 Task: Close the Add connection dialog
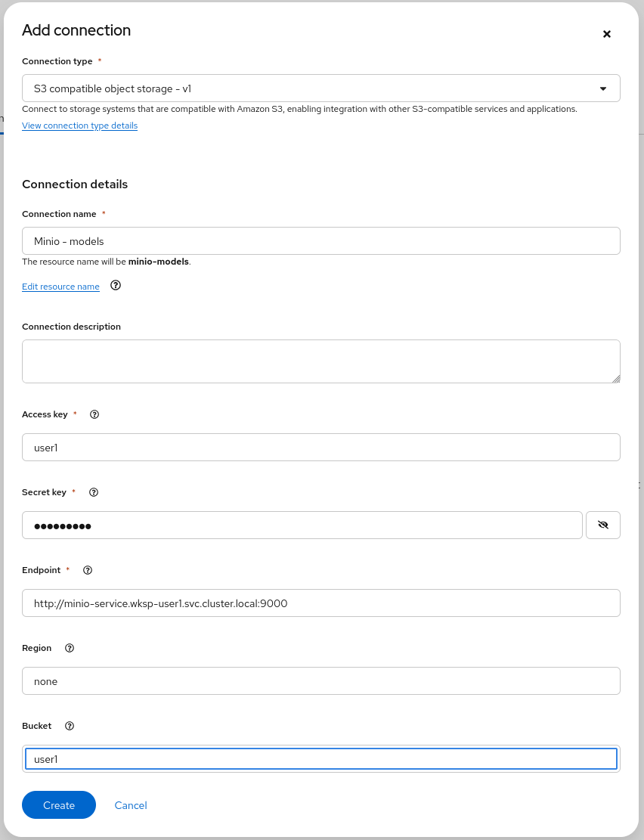click(x=606, y=34)
